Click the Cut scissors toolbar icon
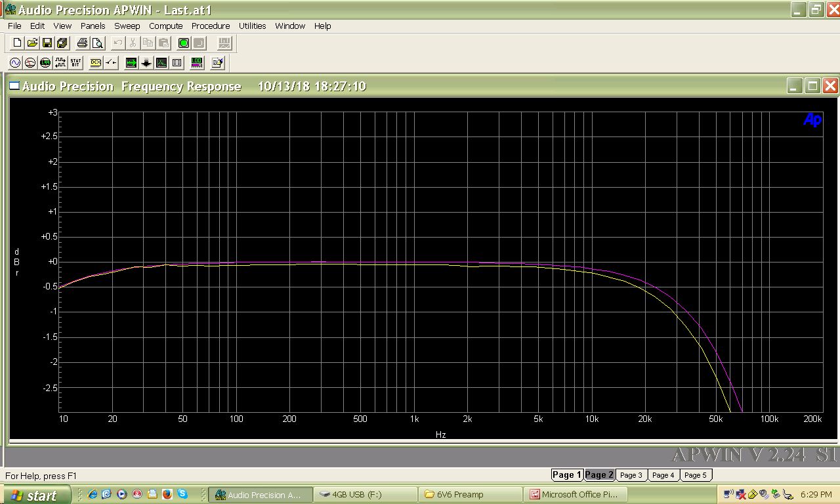 pos(133,43)
